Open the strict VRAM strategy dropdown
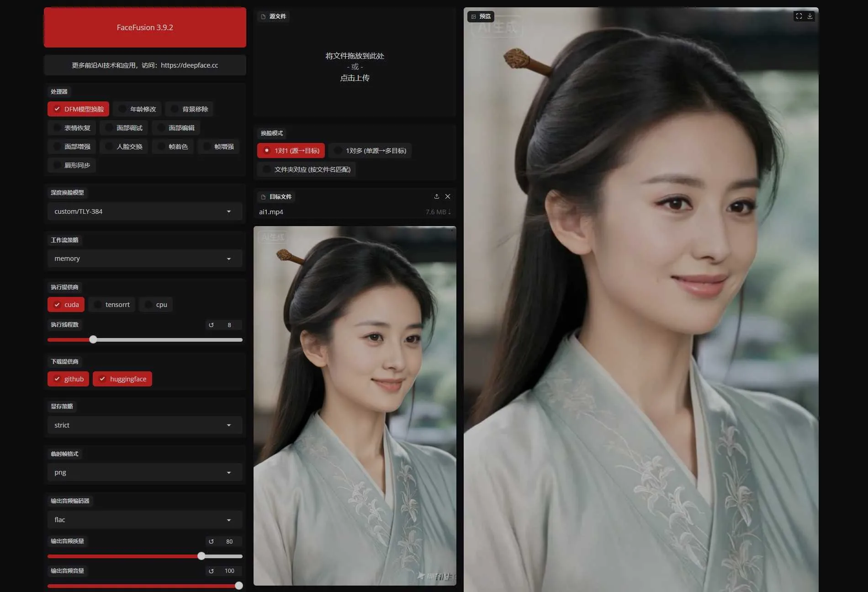 [145, 425]
